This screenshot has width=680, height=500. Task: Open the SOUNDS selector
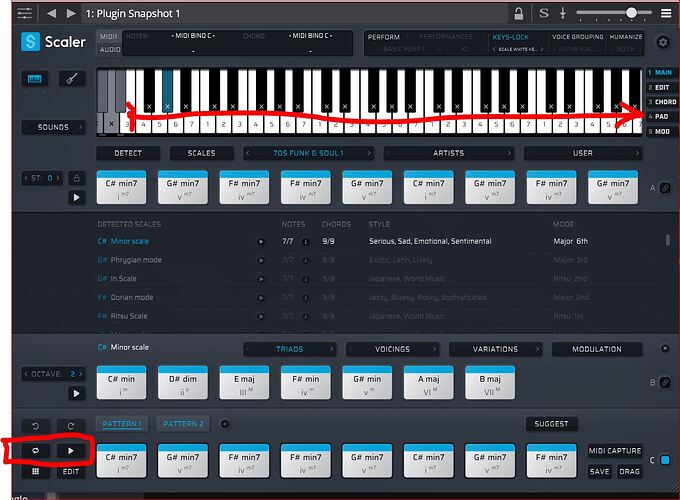(53, 127)
